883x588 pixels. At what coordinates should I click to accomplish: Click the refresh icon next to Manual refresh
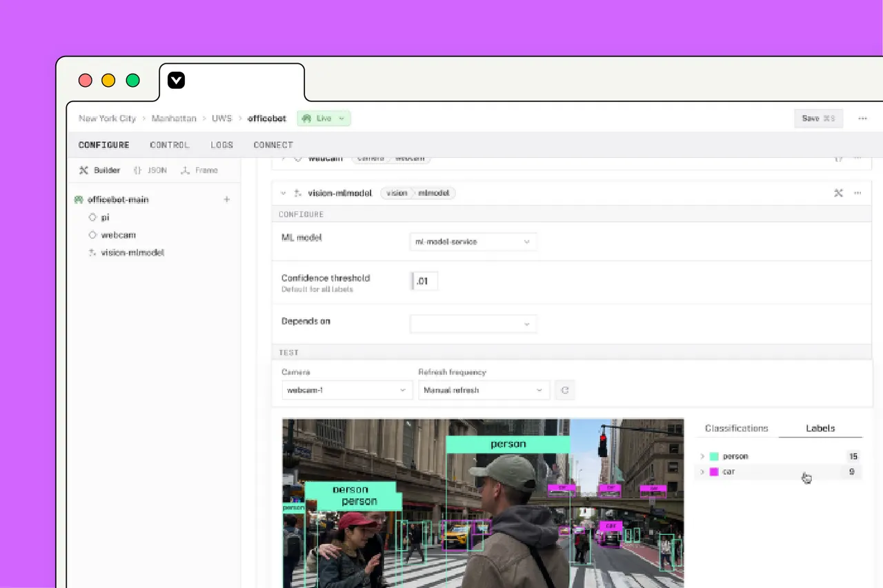pos(565,390)
